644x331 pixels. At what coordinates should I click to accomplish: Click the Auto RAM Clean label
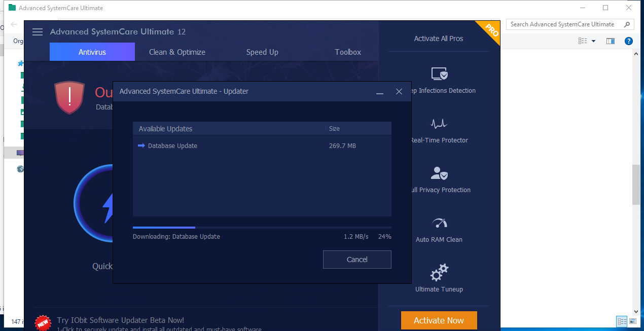(x=439, y=240)
